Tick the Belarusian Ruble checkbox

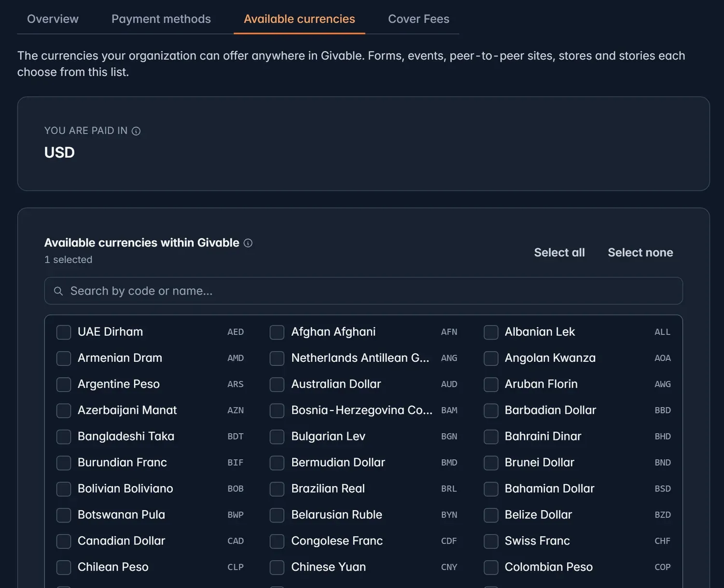277,515
